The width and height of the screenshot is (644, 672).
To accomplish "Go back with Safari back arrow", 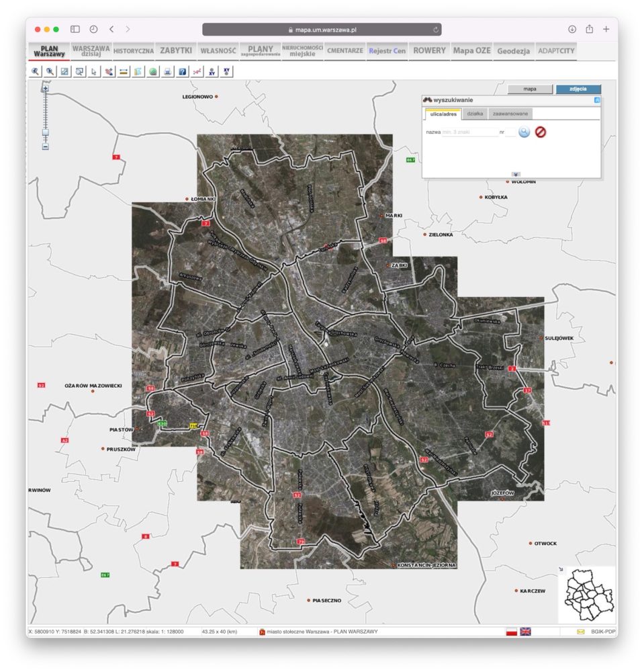I will (x=111, y=29).
